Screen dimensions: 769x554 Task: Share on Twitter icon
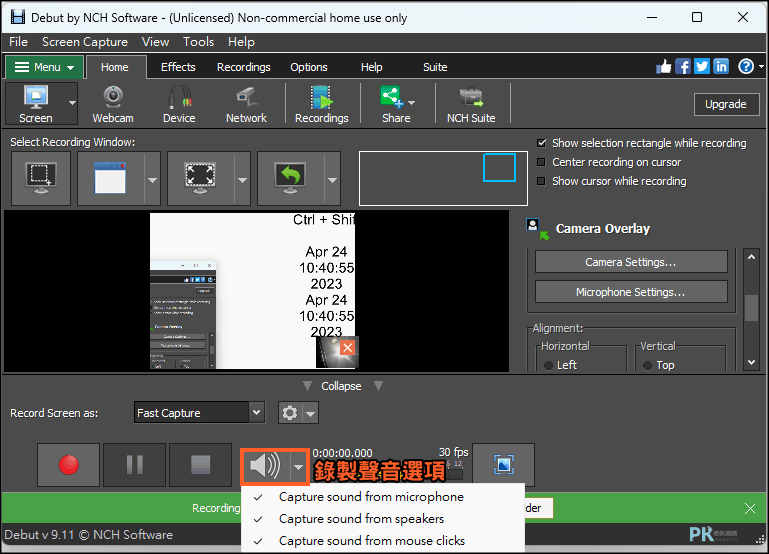click(702, 66)
